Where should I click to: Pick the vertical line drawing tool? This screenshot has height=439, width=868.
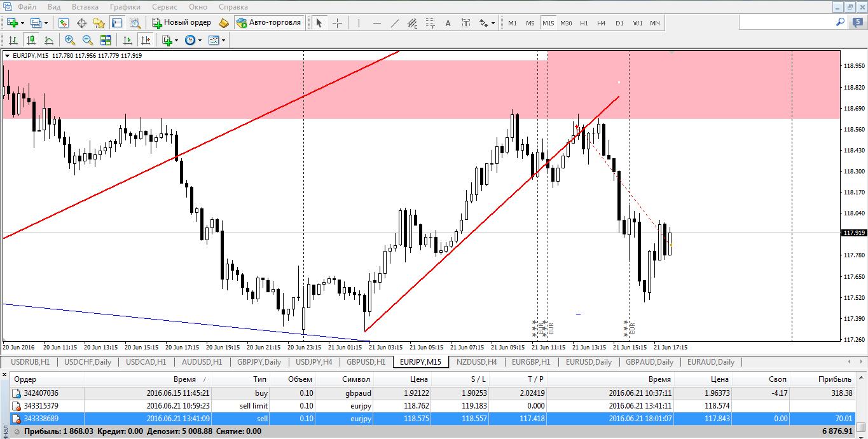point(359,23)
